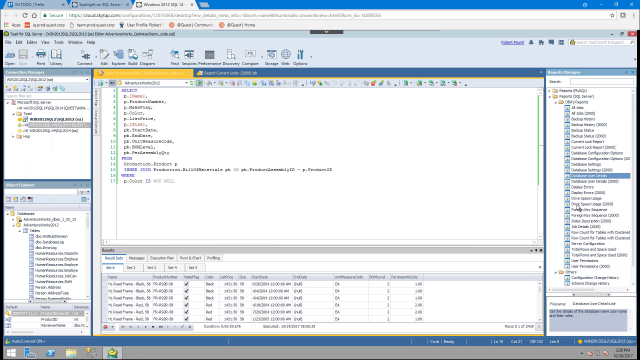Click the Connect toolbar icon
The width and height of the screenshot is (640, 360).
[x=85, y=57]
